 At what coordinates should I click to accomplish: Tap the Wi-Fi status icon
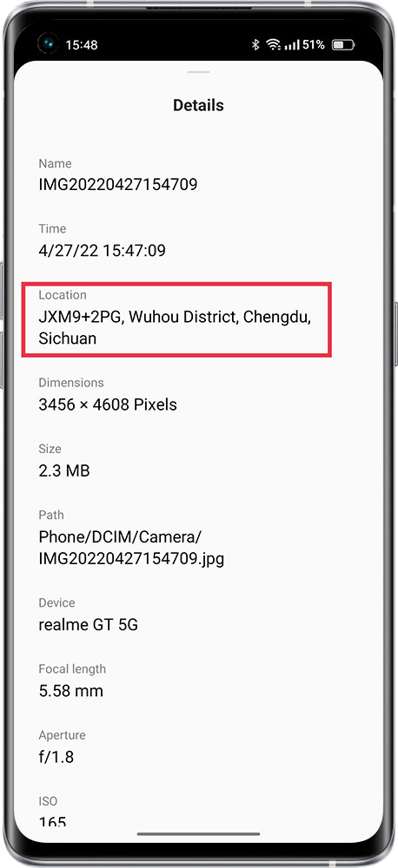pyautogui.click(x=273, y=45)
